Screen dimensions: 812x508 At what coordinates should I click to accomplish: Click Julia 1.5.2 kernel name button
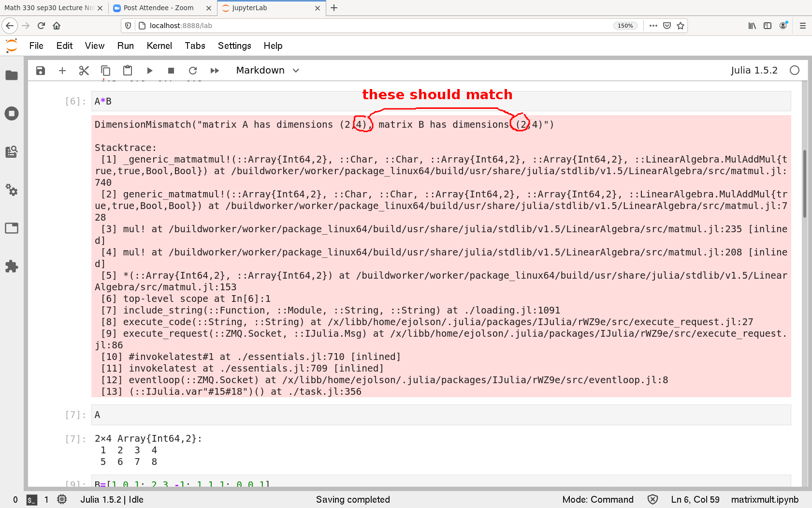tap(754, 71)
